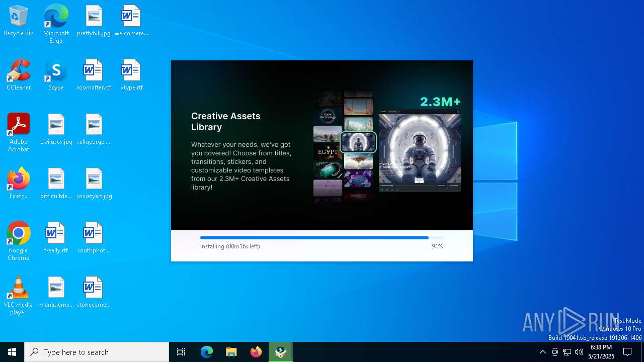
Task: Show hidden system tray icons
Action: [x=542, y=352]
